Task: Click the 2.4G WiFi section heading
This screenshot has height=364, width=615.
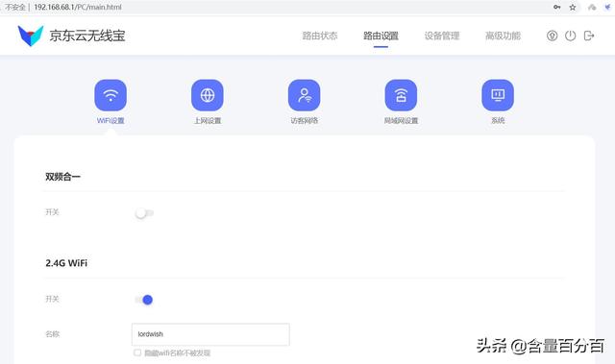Action: pos(66,263)
